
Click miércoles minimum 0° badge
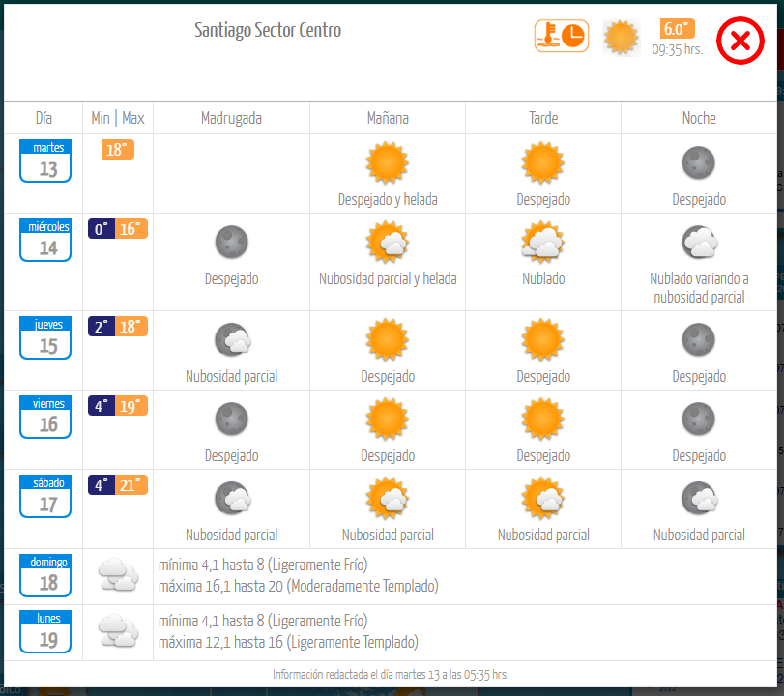pos(102,228)
